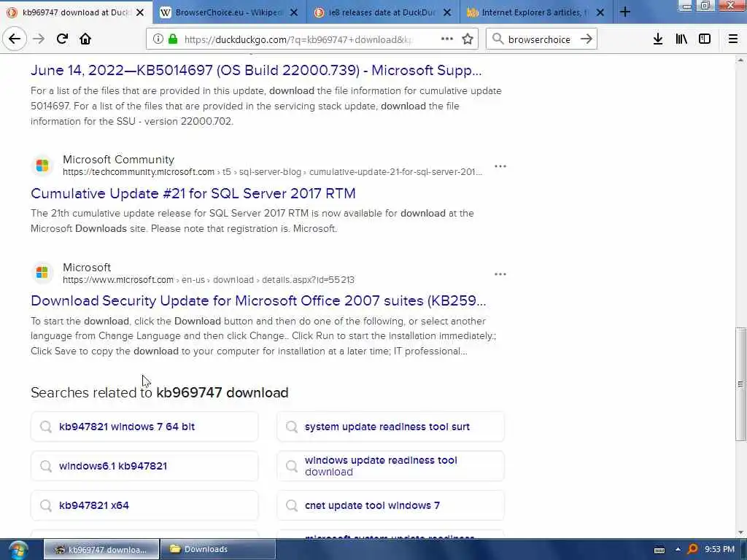Image resolution: width=747 pixels, height=560 pixels.
Task: Search related: kb947821 windows 7 64 bit
Action: [144, 427]
